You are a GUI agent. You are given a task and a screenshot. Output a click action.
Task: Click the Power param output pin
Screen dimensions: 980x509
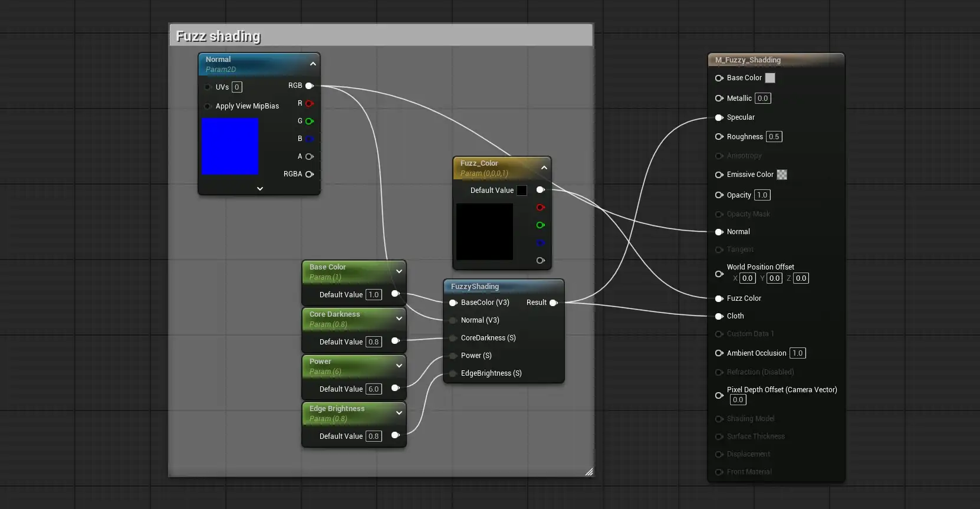[x=395, y=388]
